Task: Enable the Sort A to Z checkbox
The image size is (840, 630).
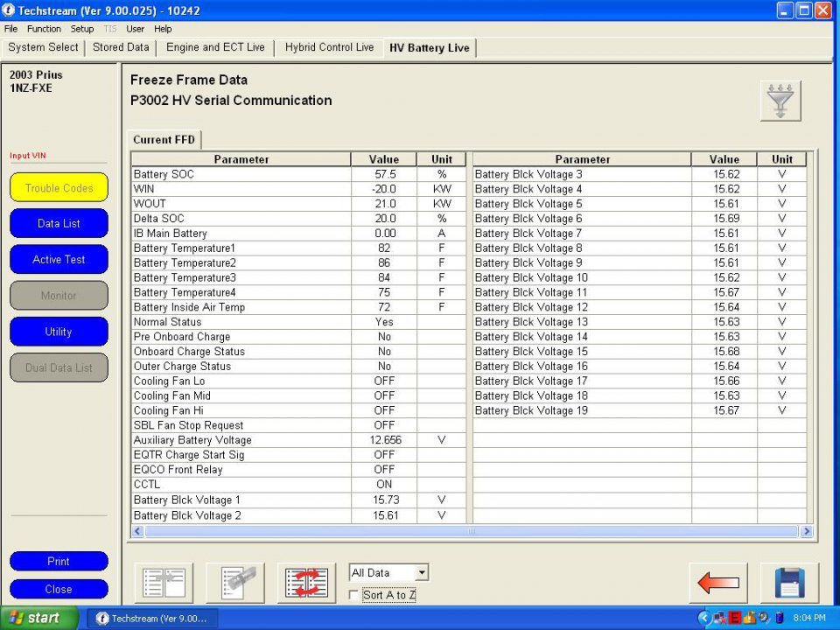Action: (354, 595)
